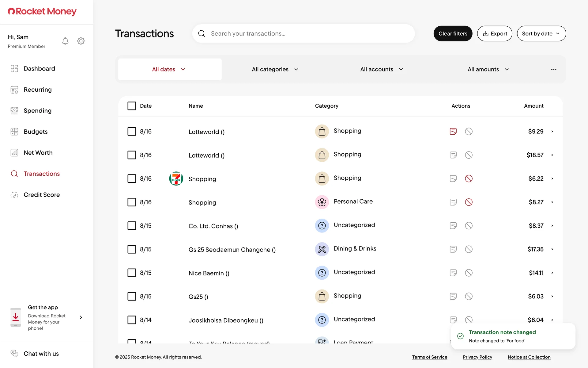
Task: Open the All amounts filter dropdown
Action: tap(488, 69)
